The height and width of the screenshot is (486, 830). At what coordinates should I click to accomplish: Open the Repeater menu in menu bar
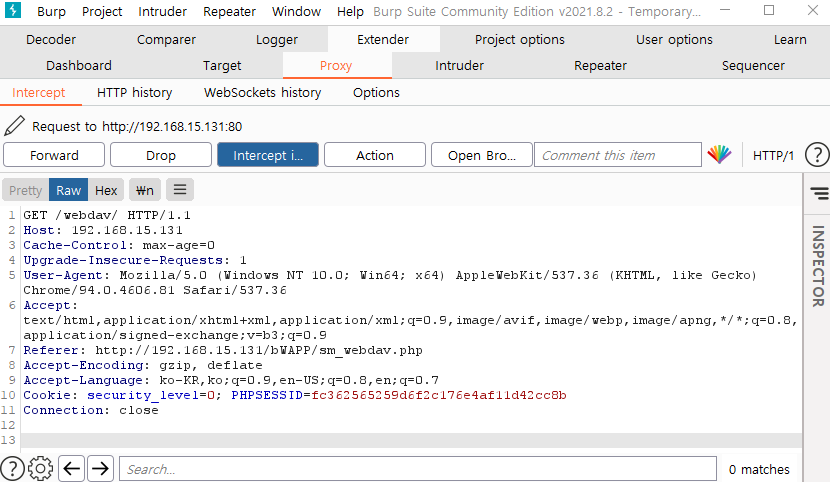click(x=229, y=12)
